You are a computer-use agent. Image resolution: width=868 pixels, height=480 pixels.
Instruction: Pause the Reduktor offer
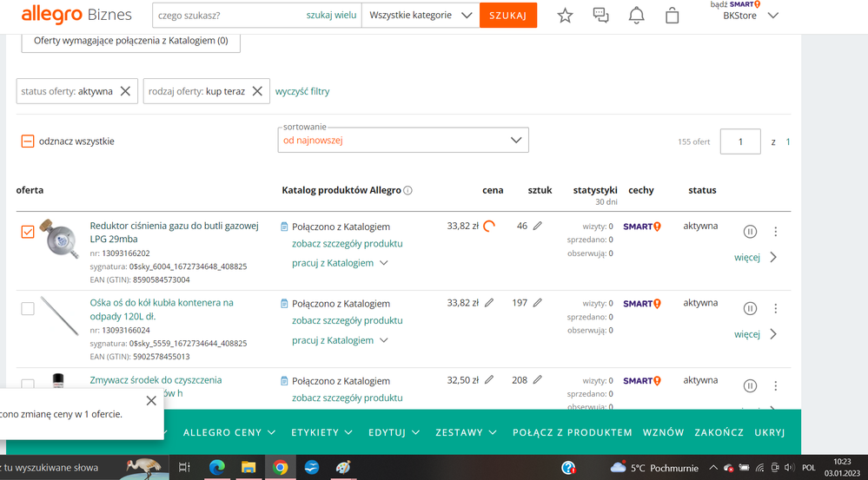(x=750, y=231)
